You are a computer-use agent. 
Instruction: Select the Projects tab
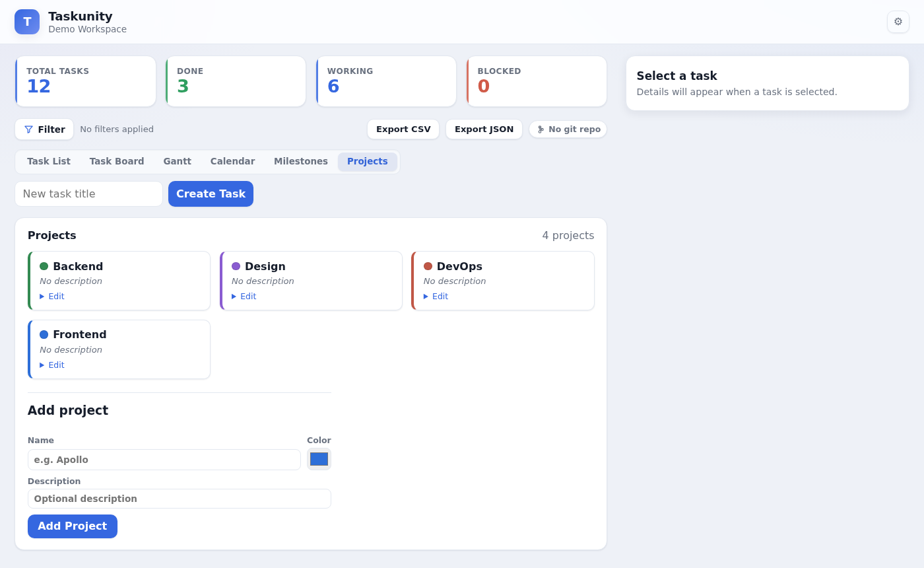pyautogui.click(x=368, y=162)
